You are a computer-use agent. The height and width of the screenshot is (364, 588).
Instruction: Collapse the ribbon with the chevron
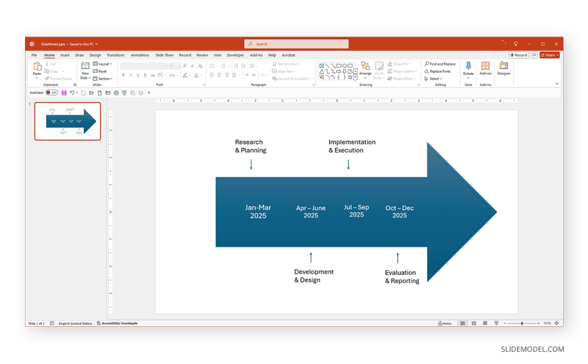pyautogui.click(x=556, y=84)
